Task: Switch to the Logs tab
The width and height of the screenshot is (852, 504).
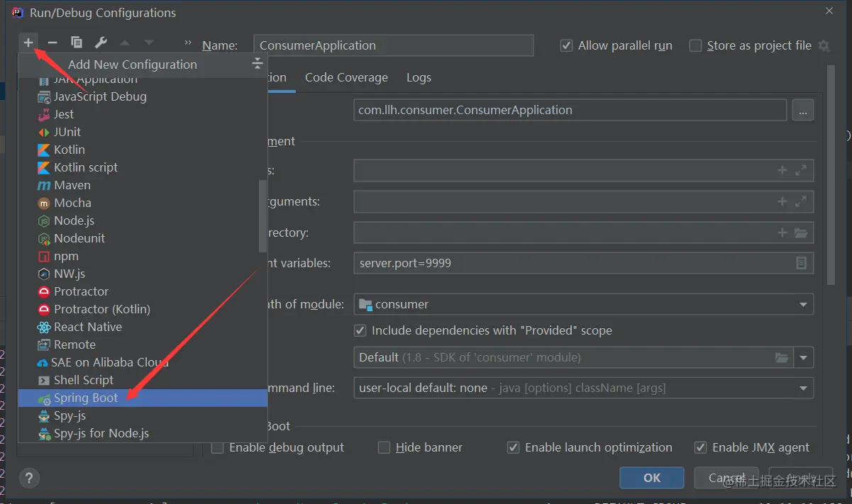Action: tap(419, 77)
